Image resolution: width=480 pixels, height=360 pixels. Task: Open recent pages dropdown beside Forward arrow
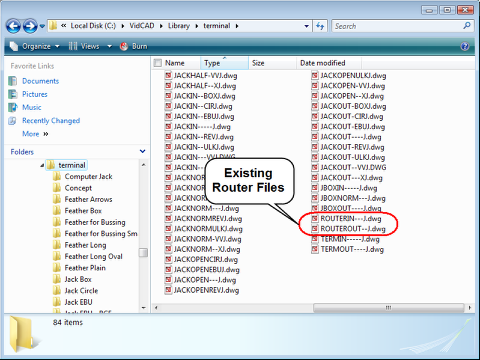click(42, 26)
